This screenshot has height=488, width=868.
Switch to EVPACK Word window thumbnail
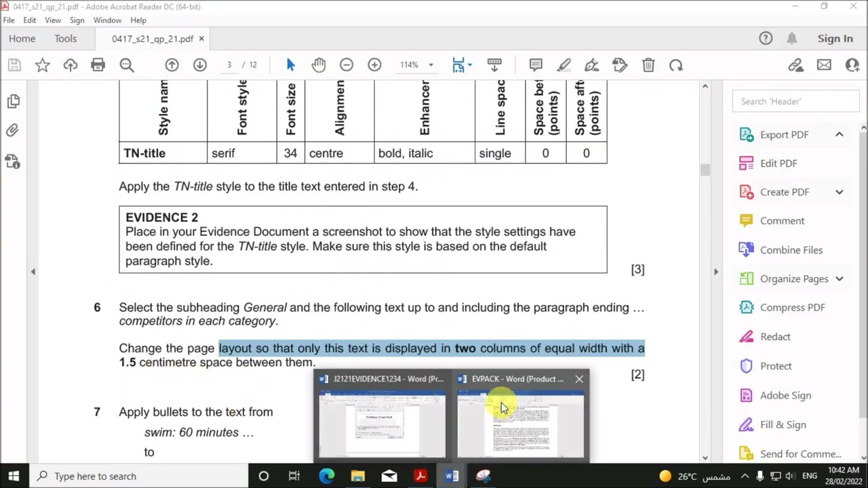click(520, 415)
